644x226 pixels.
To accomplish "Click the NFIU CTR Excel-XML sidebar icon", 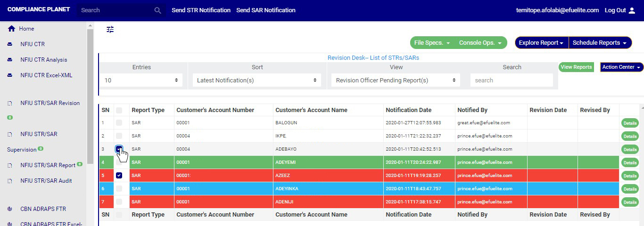I will (x=10, y=75).
